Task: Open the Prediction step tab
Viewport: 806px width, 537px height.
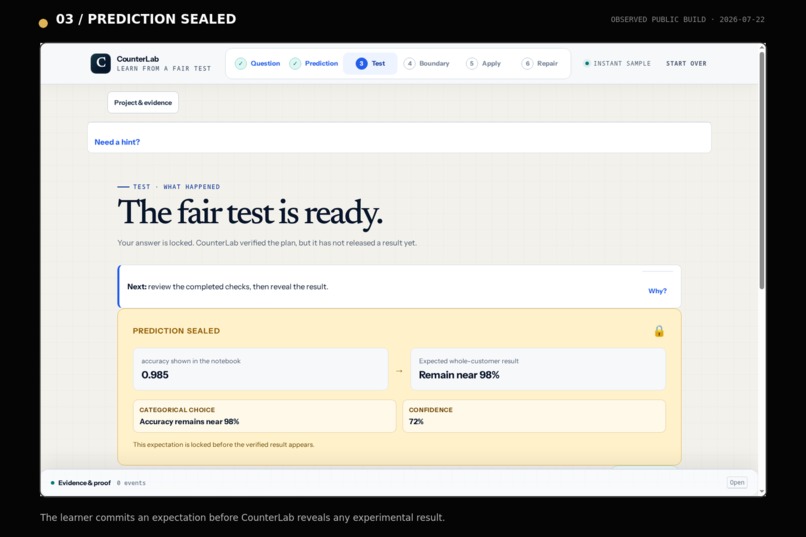Action: 314,63
